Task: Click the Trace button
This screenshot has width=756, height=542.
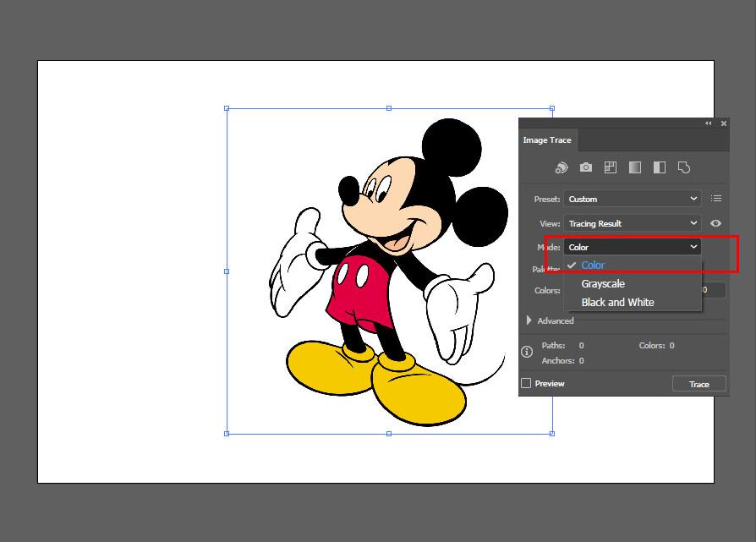Action: 698,383
